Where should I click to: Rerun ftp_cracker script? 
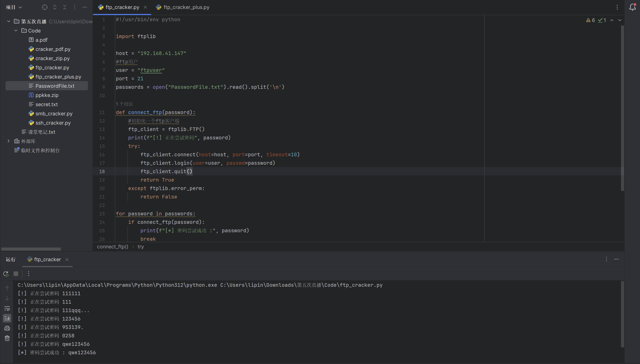tap(6, 274)
